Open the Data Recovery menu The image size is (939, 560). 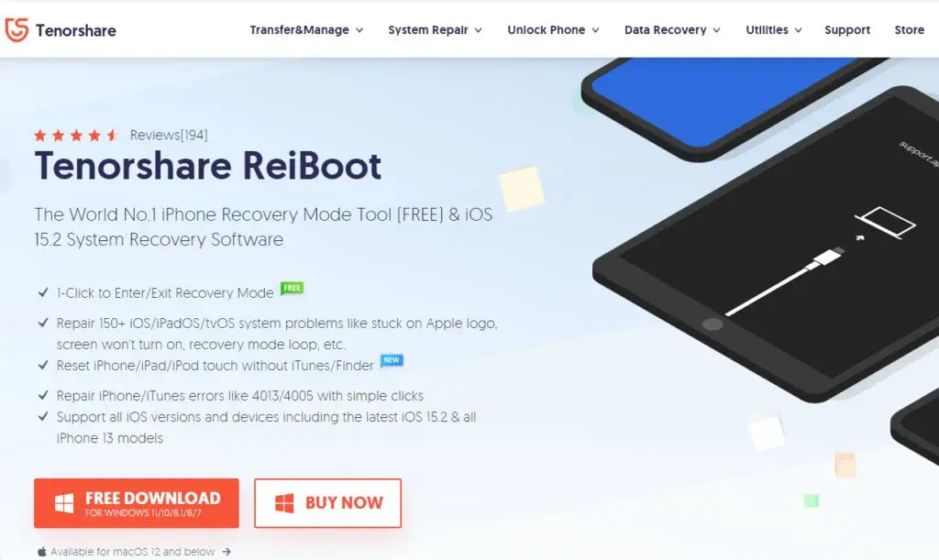[x=672, y=30]
